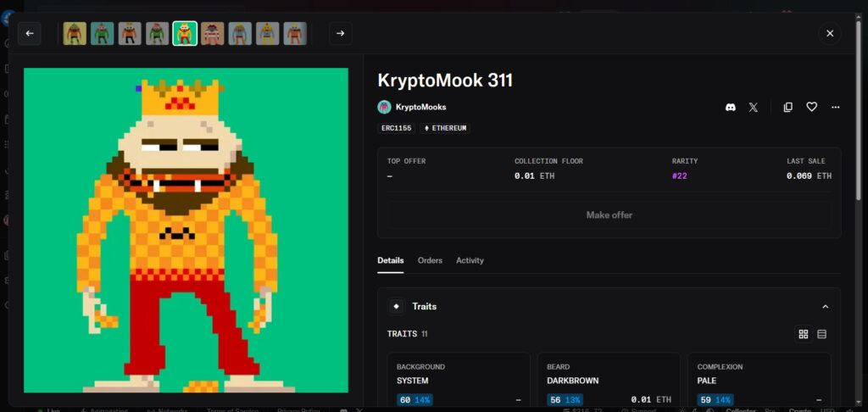
Task: Favorite this item with the heart icon
Action: pyautogui.click(x=811, y=107)
